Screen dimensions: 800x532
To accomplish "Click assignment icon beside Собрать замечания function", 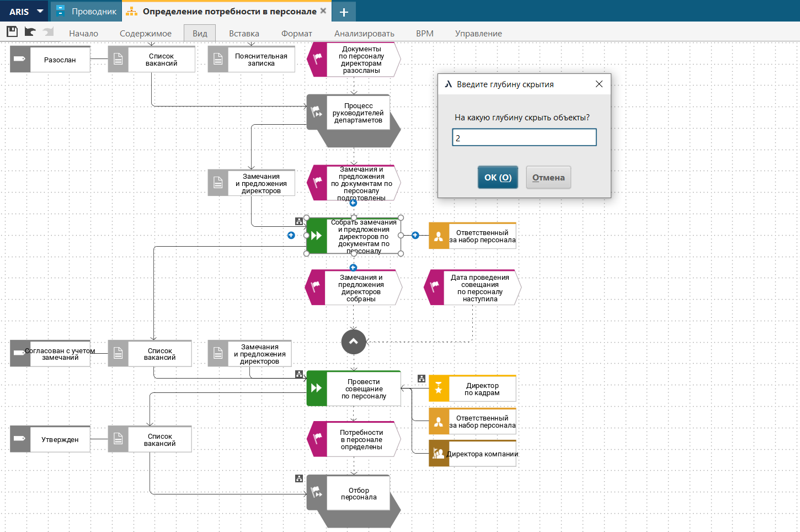I will 299,221.
